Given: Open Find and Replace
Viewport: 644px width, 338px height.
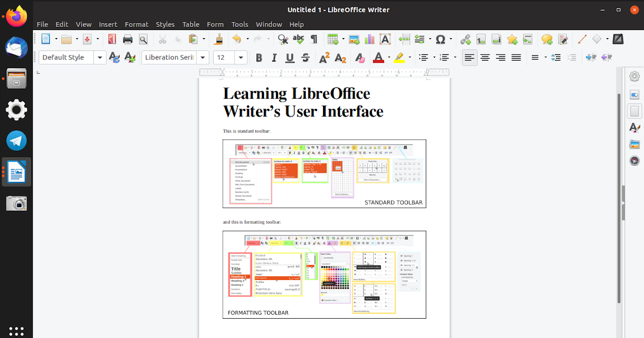Looking at the screenshot, I should [x=283, y=39].
